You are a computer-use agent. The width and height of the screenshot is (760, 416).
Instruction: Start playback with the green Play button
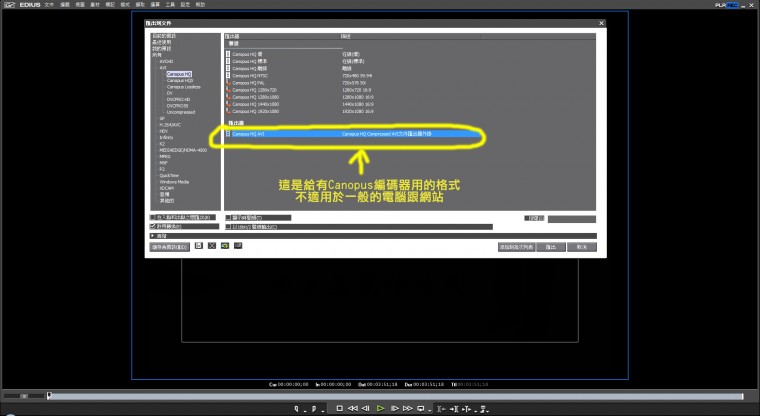tap(380, 409)
